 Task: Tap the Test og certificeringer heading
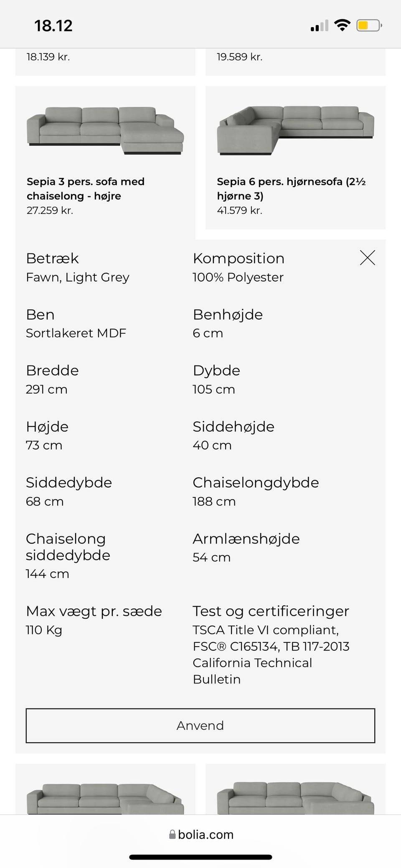[271, 611]
